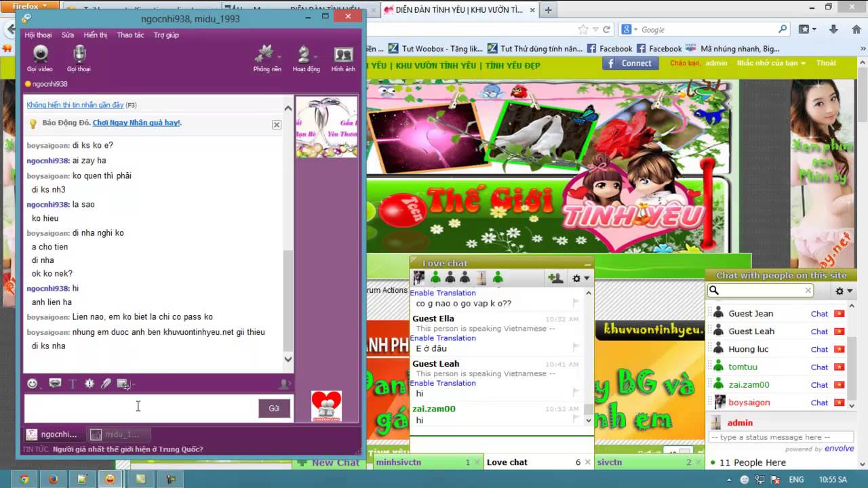Open Love chat gear settings dropdown
The height and width of the screenshot is (488, 868).
coord(581,278)
